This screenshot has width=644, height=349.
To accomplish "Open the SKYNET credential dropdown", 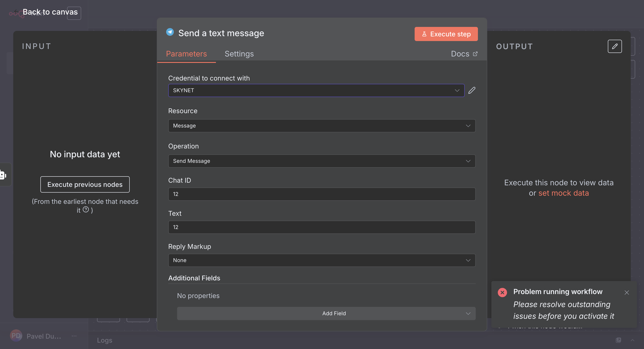I will click(x=316, y=90).
